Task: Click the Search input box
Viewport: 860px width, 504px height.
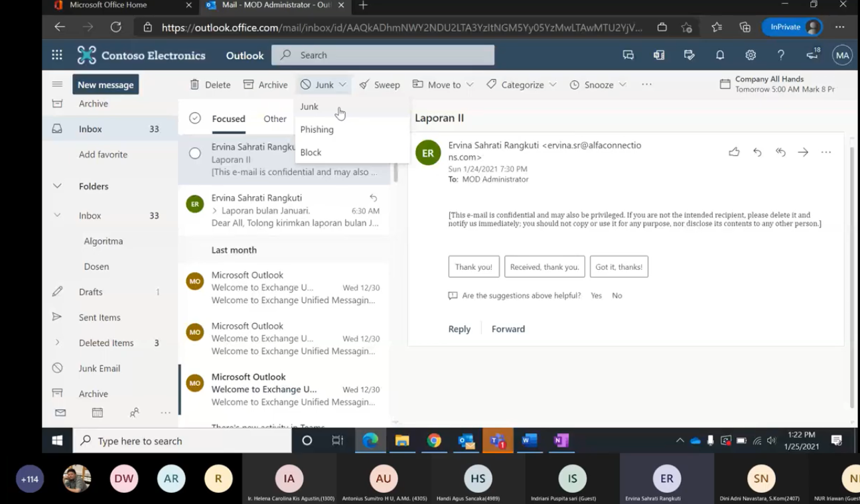Action: (392, 55)
